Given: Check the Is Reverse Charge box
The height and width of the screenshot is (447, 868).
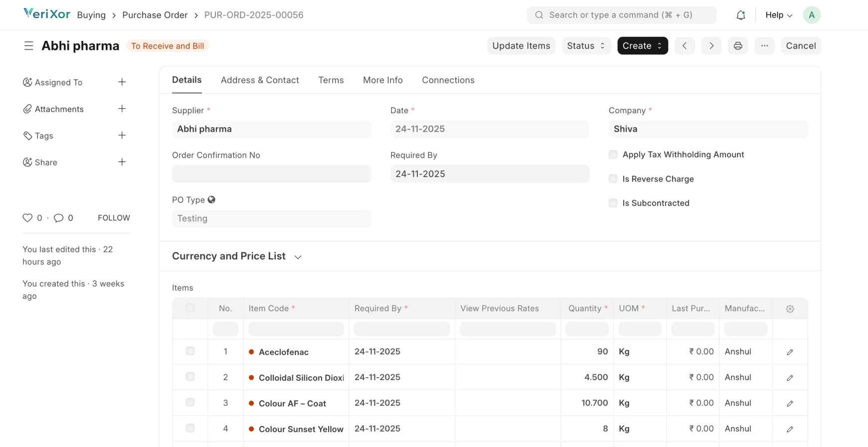Looking at the screenshot, I should (613, 179).
